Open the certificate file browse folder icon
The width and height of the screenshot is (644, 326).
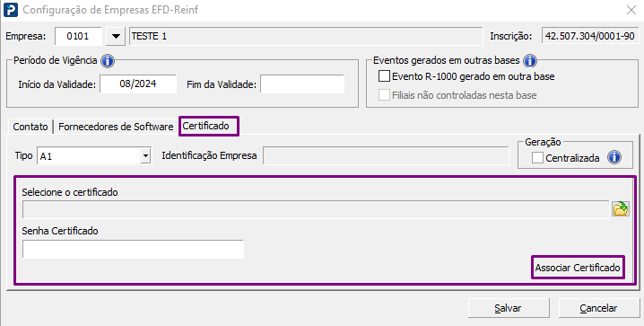(x=620, y=209)
